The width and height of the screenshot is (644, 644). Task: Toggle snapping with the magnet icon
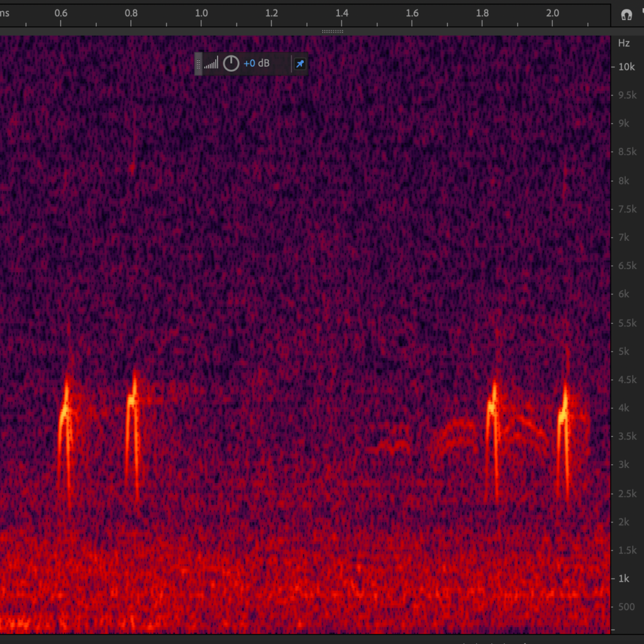[626, 15]
